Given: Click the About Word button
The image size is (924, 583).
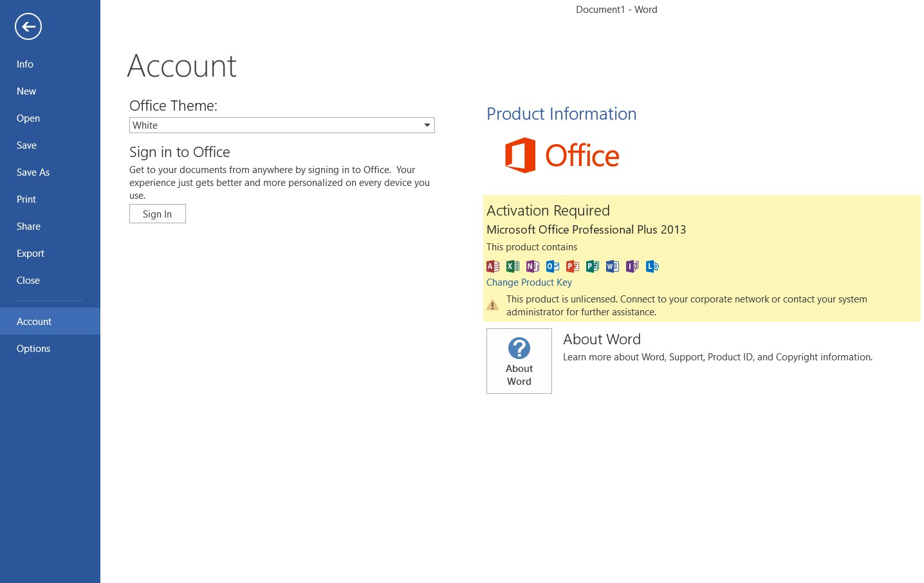Looking at the screenshot, I should (519, 360).
